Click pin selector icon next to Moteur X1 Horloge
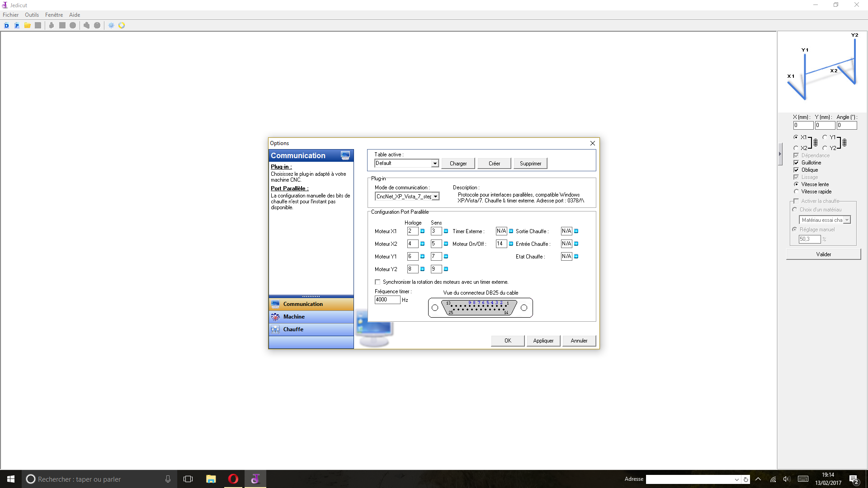The height and width of the screenshot is (488, 868). pyautogui.click(x=423, y=231)
